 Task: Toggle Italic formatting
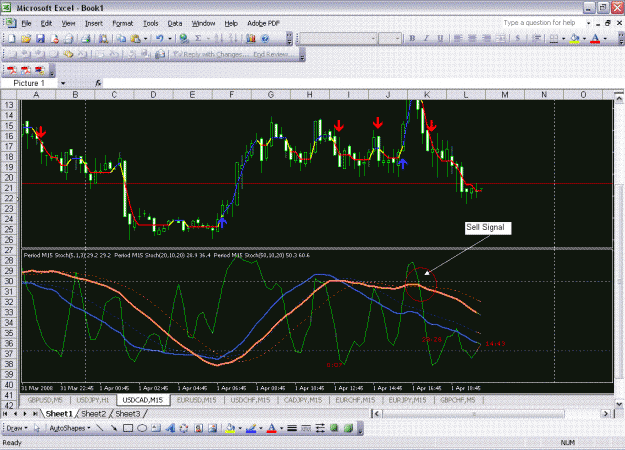coord(426,39)
